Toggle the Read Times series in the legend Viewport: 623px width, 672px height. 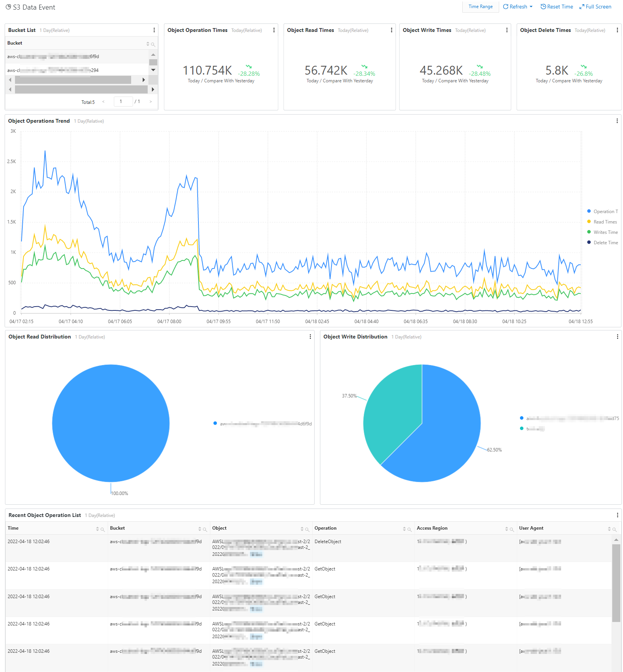[604, 222]
